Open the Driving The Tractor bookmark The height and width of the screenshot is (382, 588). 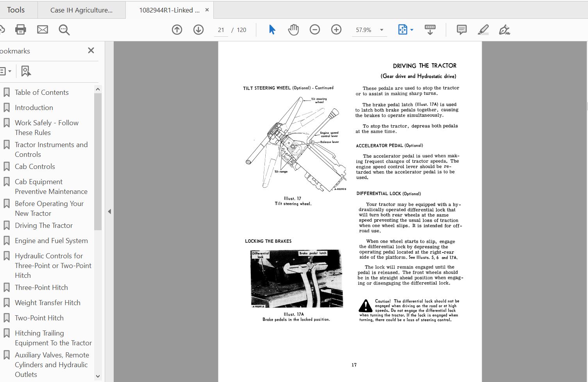(x=43, y=225)
